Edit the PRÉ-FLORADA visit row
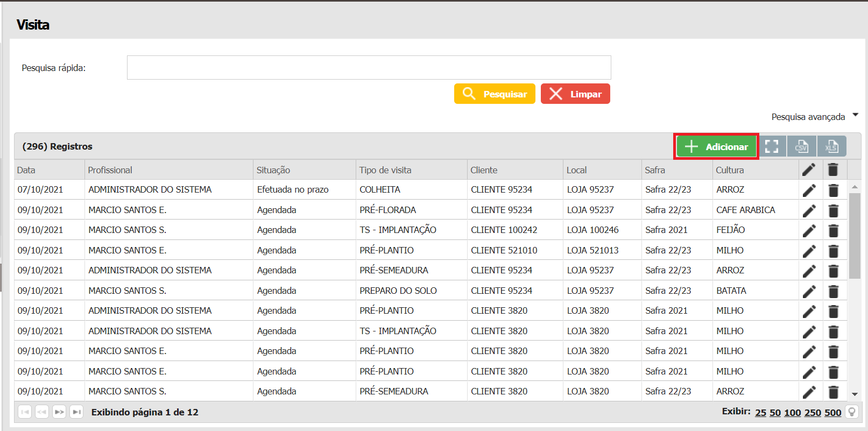This screenshot has height=431, width=868. click(x=809, y=210)
